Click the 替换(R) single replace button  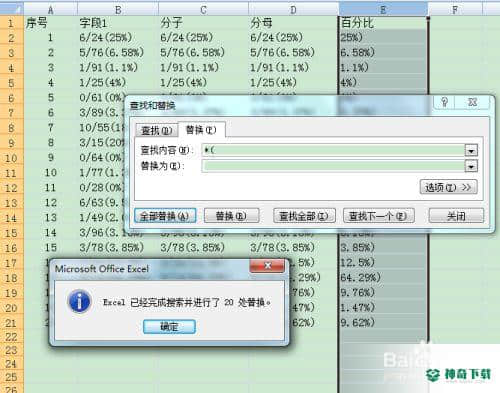(x=231, y=216)
